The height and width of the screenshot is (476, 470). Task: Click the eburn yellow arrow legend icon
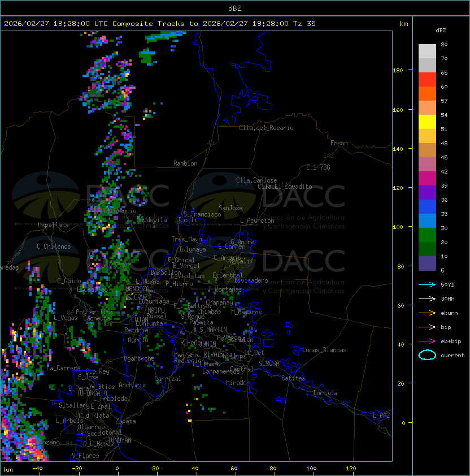pos(427,313)
